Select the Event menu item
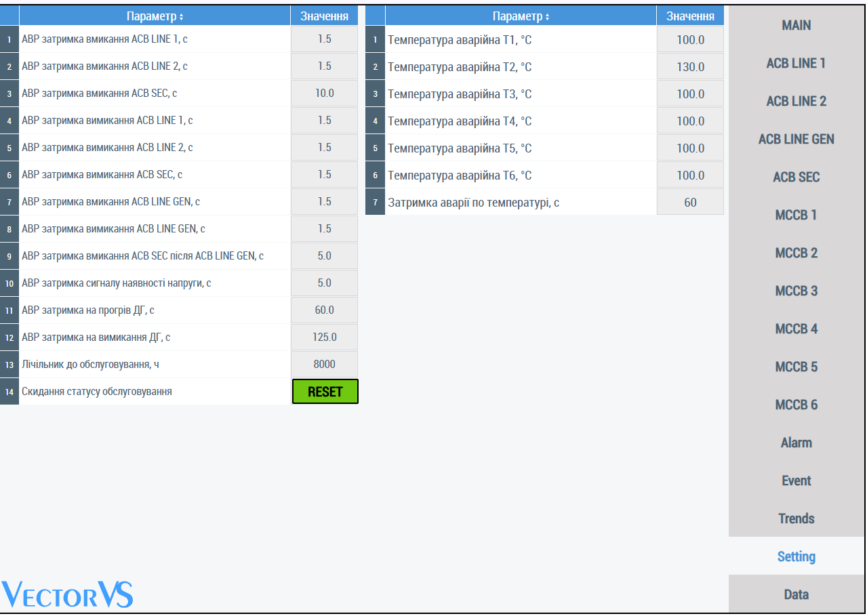Screen dimensions: 867x616 [x=796, y=480]
